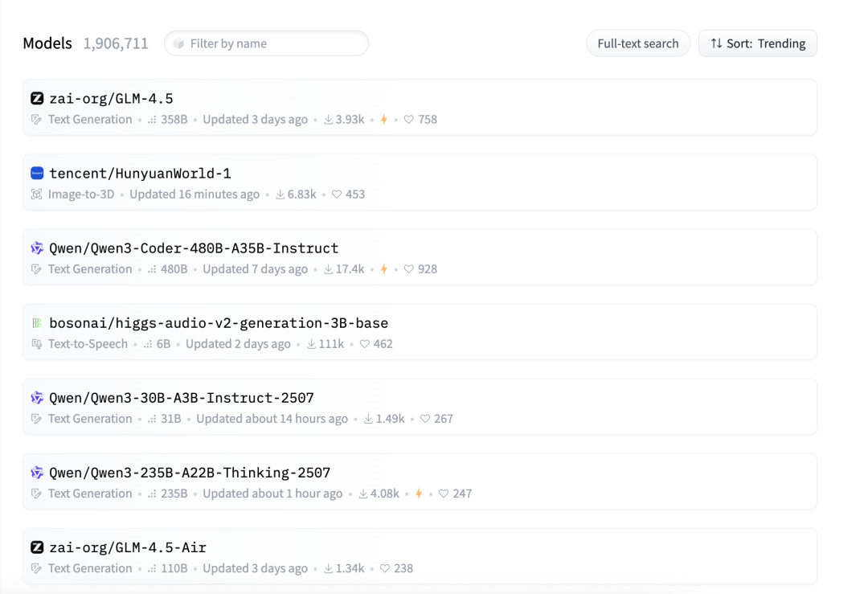This screenshot has height=594, width=868.
Task: Click Updated about 14 hours ago text
Action: [272, 419]
